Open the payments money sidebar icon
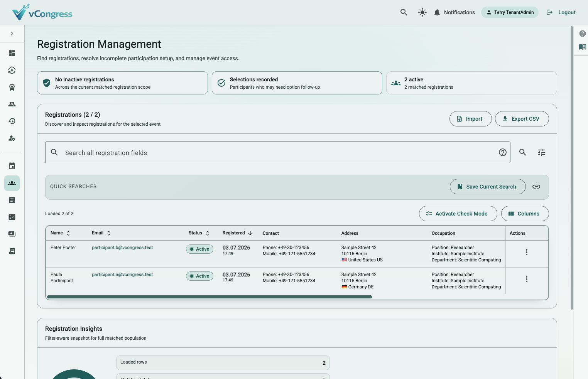The image size is (588, 379). tap(12, 234)
